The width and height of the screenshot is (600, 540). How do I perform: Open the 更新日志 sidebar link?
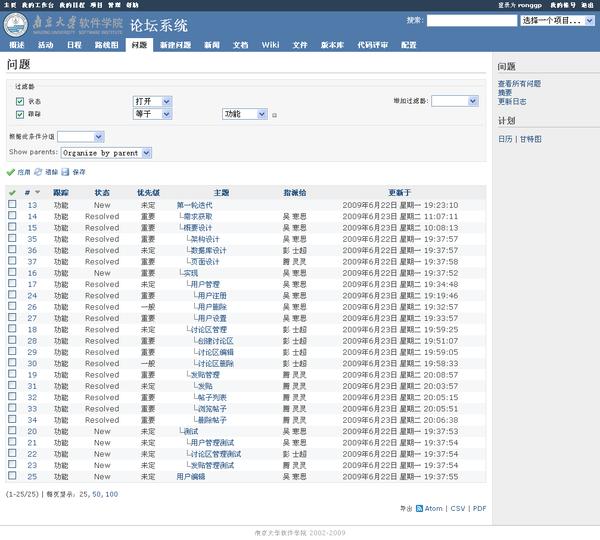(512, 101)
